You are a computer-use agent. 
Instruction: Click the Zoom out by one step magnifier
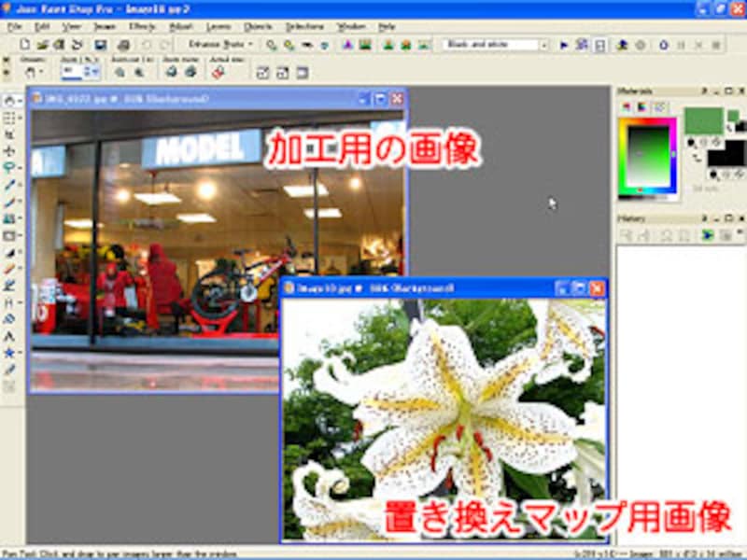click(x=120, y=73)
